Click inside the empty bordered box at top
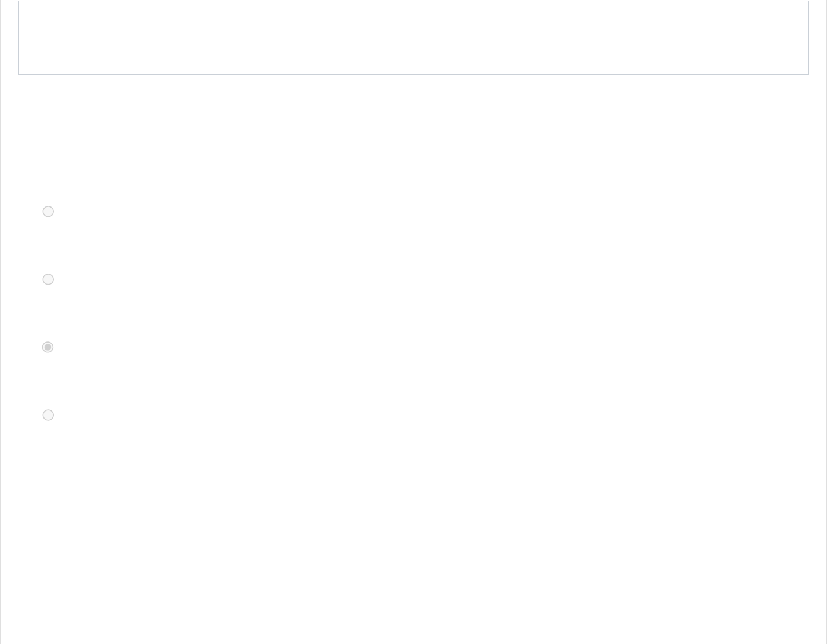Viewport: 827px width, 644px height. tap(413, 38)
